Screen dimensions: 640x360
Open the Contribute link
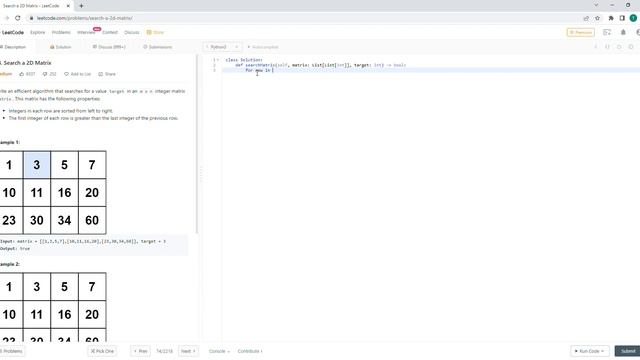pos(250,351)
